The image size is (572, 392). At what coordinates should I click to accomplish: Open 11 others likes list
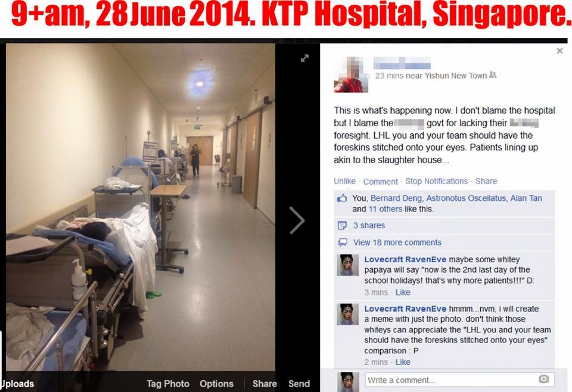[x=386, y=209]
